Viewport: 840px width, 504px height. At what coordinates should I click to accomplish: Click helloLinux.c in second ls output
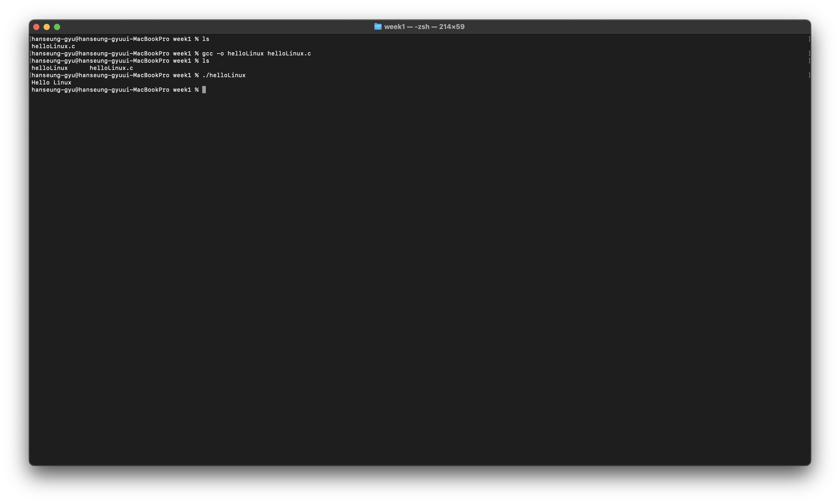pos(111,68)
